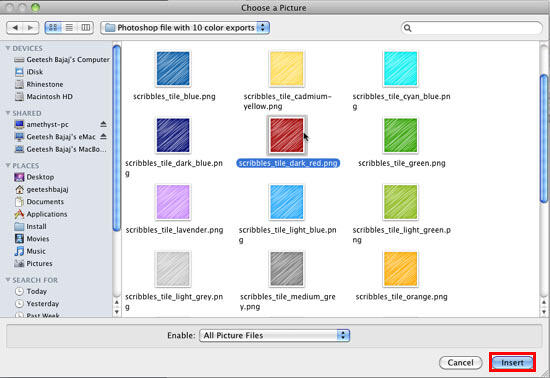Collapse the SHARED section
This screenshot has width=550, height=378.
[x=8, y=113]
